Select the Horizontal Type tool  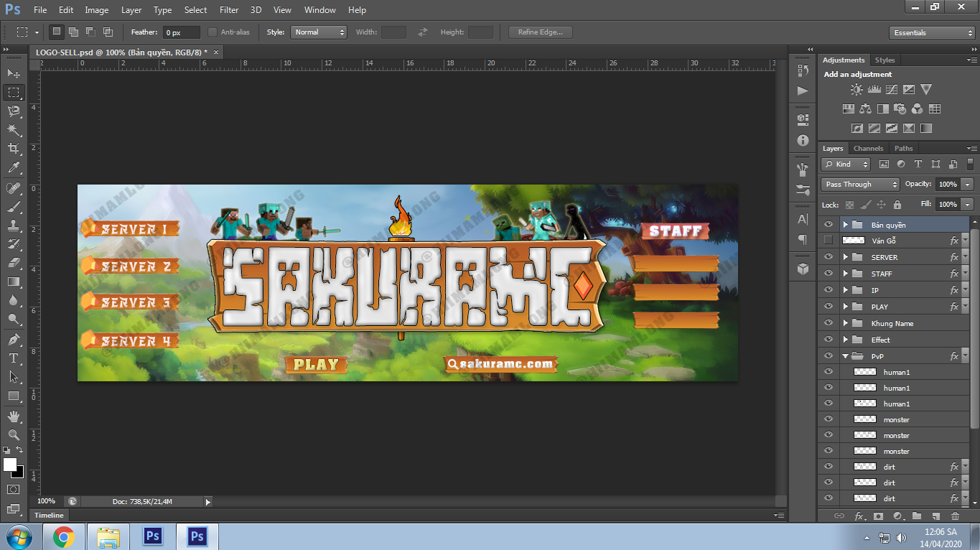(x=14, y=358)
